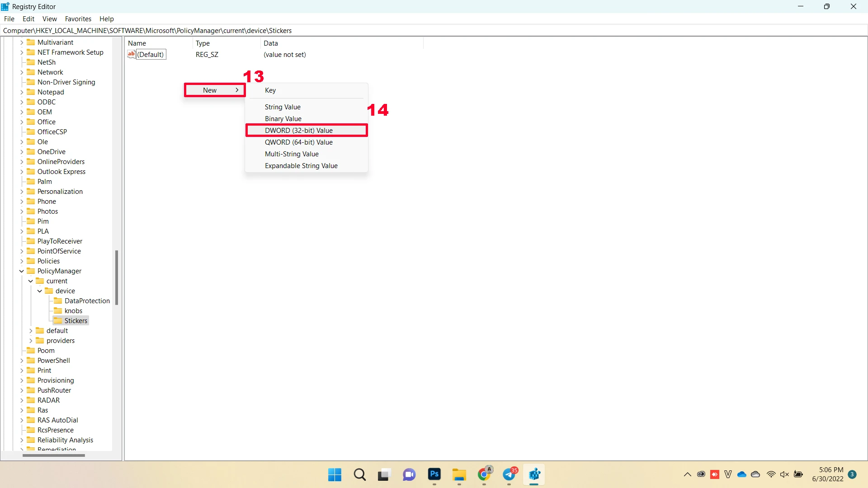Image resolution: width=868 pixels, height=488 pixels.
Task: Select the Outlook Express key
Action: (x=61, y=171)
